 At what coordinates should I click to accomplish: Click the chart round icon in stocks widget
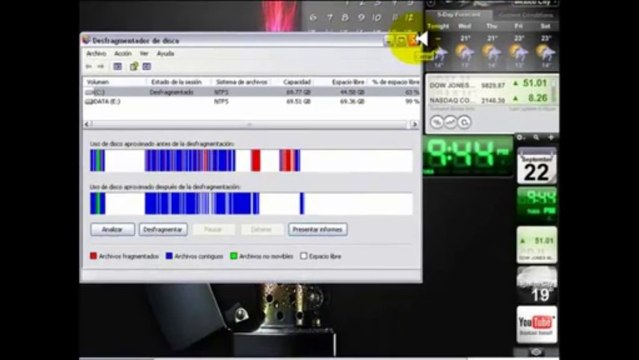pos(451,122)
